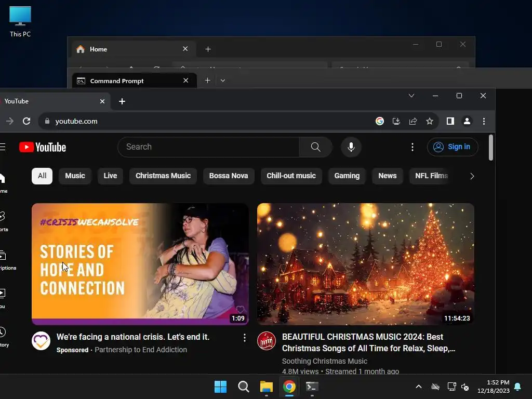The width and height of the screenshot is (532, 399).
Task: Select the Music filter chip
Action: click(x=75, y=176)
